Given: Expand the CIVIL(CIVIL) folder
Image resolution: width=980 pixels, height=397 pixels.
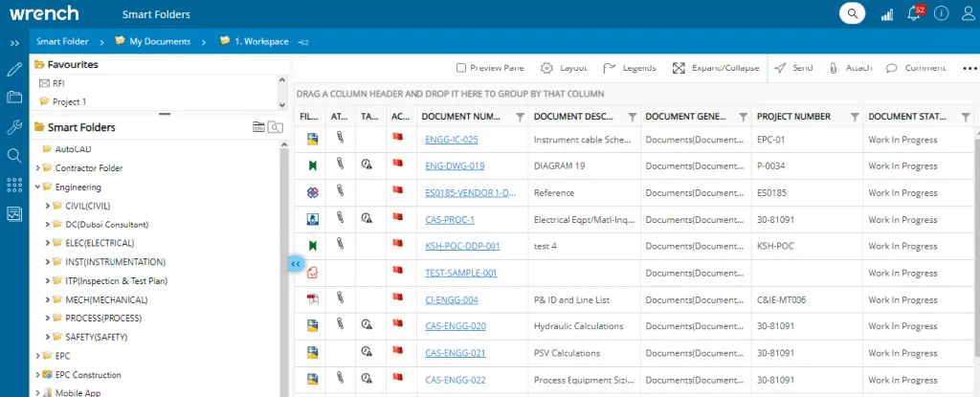Looking at the screenshot, I should click(48, 205).
